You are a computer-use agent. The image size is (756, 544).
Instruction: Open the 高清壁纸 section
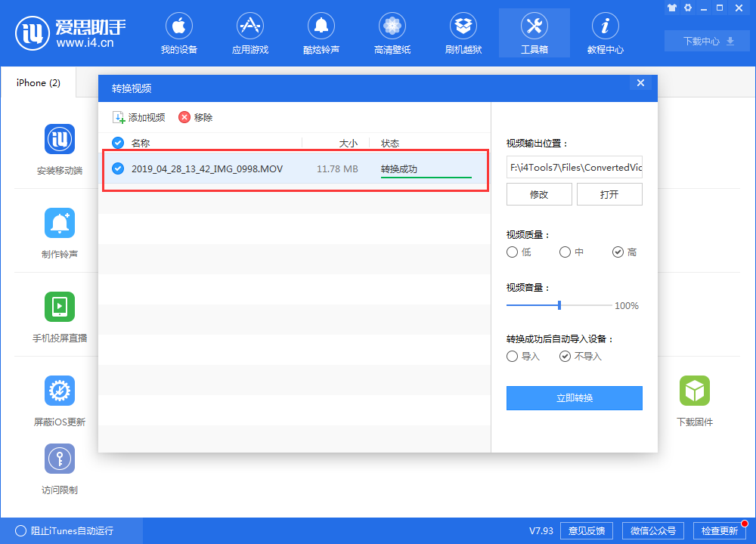[x=392, y=33]
